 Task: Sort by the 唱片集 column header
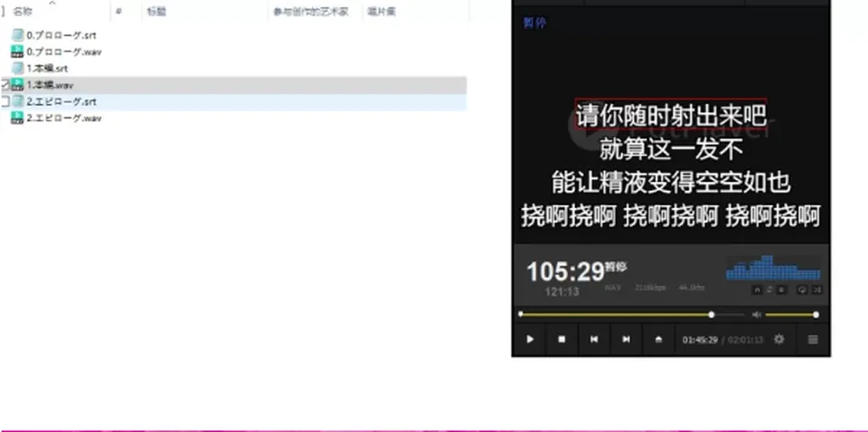tap(381, 11)
